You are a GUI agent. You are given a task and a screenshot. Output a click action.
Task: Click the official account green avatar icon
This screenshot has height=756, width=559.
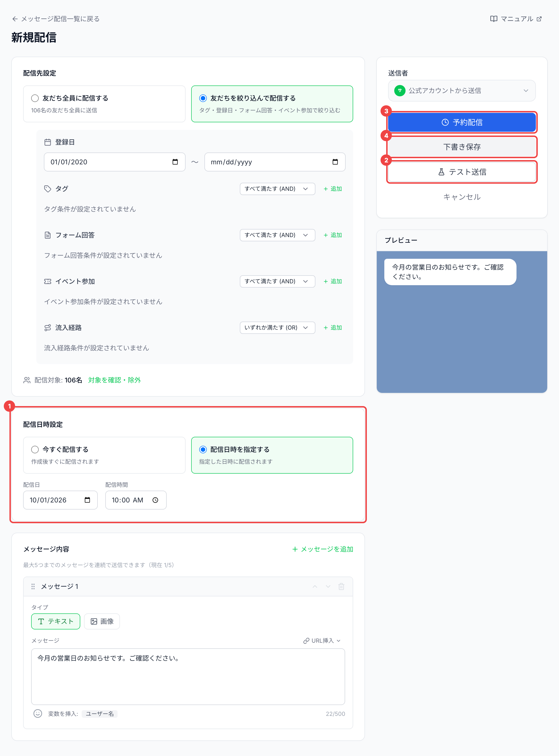click(x=400, y=91)
